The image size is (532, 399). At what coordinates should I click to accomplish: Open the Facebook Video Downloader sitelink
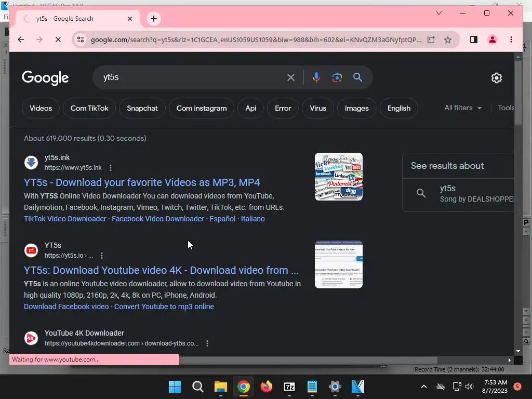coord(158,219)
